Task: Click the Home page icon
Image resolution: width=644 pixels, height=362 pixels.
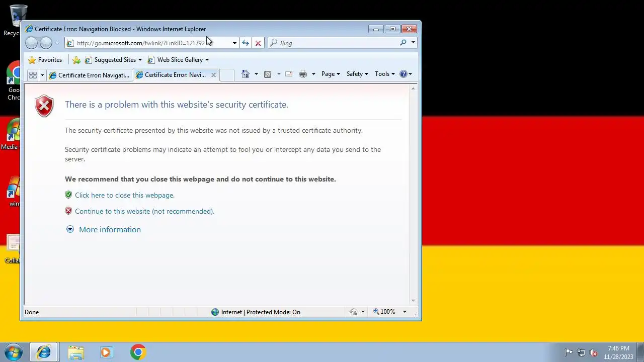Action: pyautogui.click(x=246, y=74)
